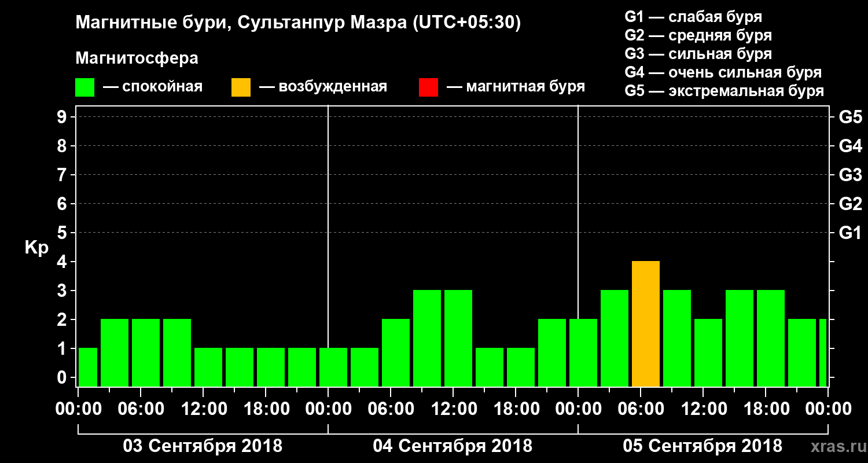The width and height of the screenshot is (868, 463).
Task: Click the G4 label on the right axis
Action: point(851,146)
